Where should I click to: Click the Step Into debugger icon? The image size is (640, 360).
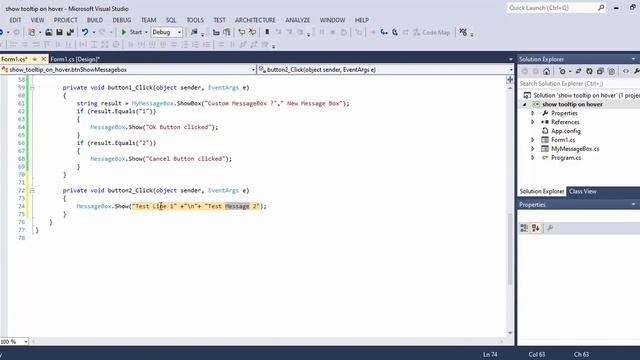click(384, 32)
